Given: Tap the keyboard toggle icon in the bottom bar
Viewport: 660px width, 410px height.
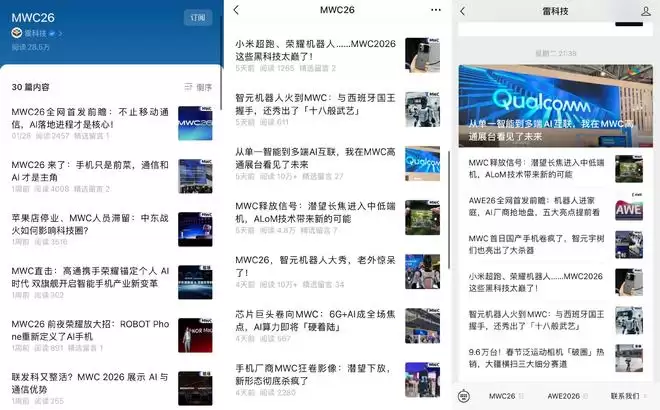Looking at the screenshot, I should pyautogui.click(x=463, y=396).
